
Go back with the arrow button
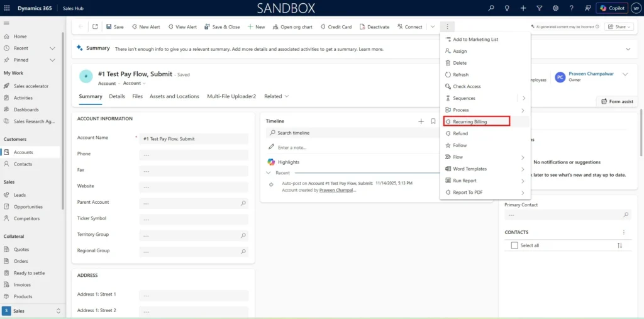(80, 26)
